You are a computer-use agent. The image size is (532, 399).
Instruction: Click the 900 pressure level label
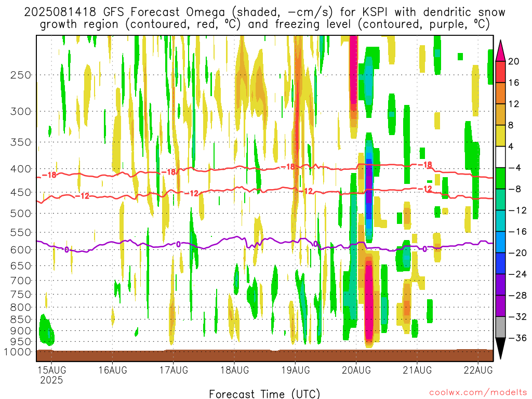[x=21, y=330]
